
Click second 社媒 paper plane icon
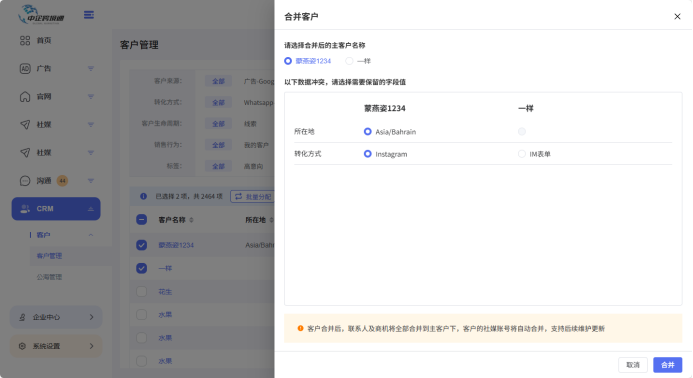pos(25,153)
